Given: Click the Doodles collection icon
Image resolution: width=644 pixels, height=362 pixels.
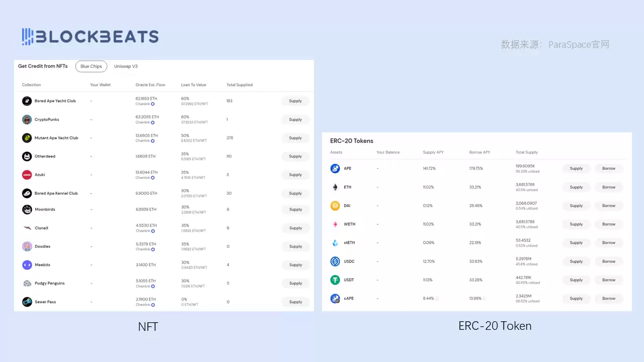Looking at the screenshot, I should tap(27, 246).
